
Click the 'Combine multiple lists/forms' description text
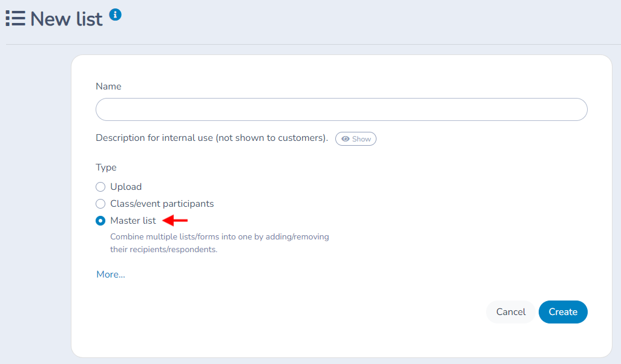coord(220,243)
